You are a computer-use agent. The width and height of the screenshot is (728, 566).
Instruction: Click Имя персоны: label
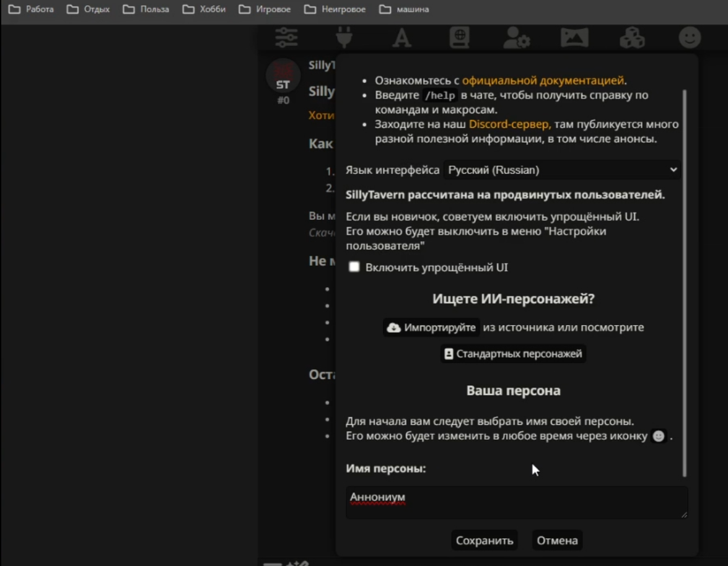pyautogui.click(x=386, y=469)
